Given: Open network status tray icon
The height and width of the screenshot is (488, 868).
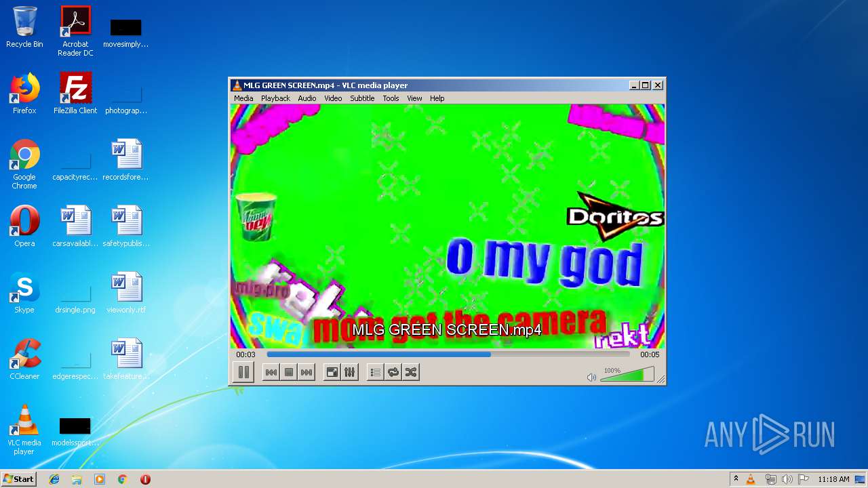Looking at the screenshot, I should tap(770, 479).
